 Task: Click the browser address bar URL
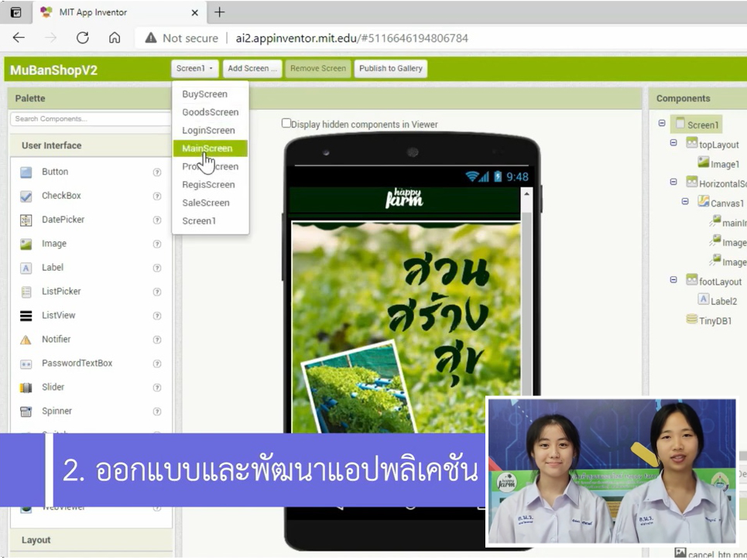coord(352,38)
